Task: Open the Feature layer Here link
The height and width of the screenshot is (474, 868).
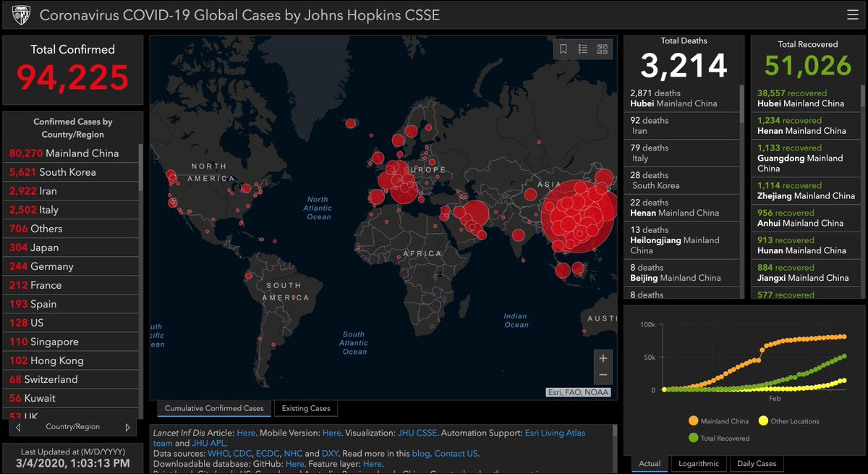Action: (372, 464)
